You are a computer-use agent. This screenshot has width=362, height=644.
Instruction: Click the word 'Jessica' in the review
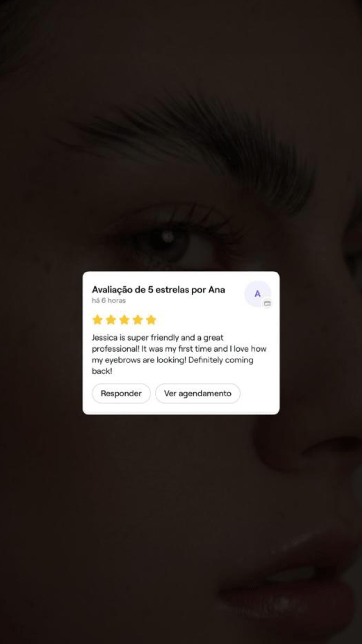coord(105,338)
